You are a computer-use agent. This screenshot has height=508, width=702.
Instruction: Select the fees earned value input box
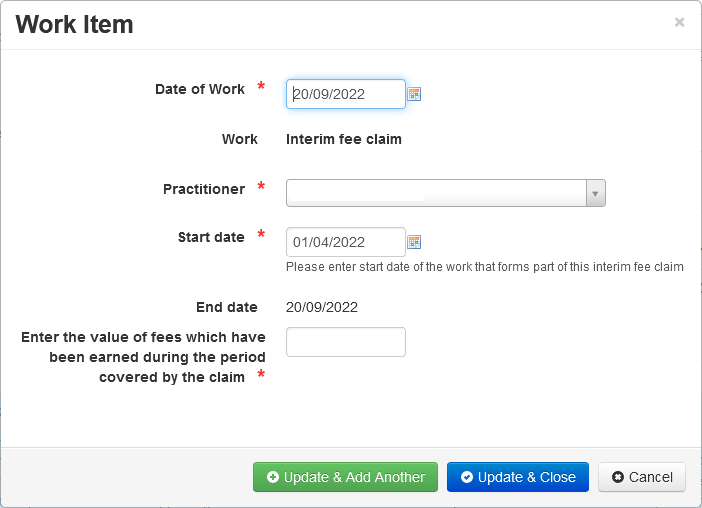(346, 342)
